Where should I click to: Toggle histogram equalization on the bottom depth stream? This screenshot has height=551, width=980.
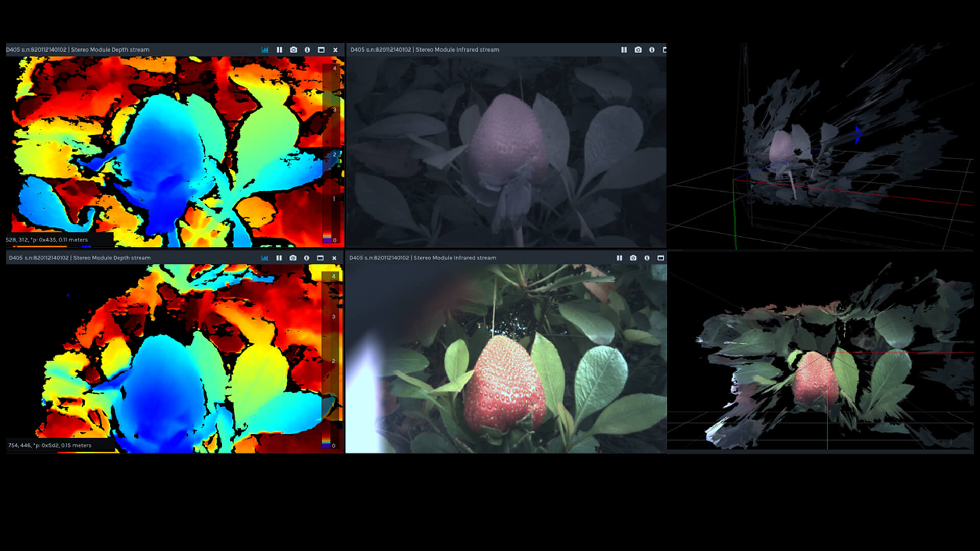tap(265, 258)
